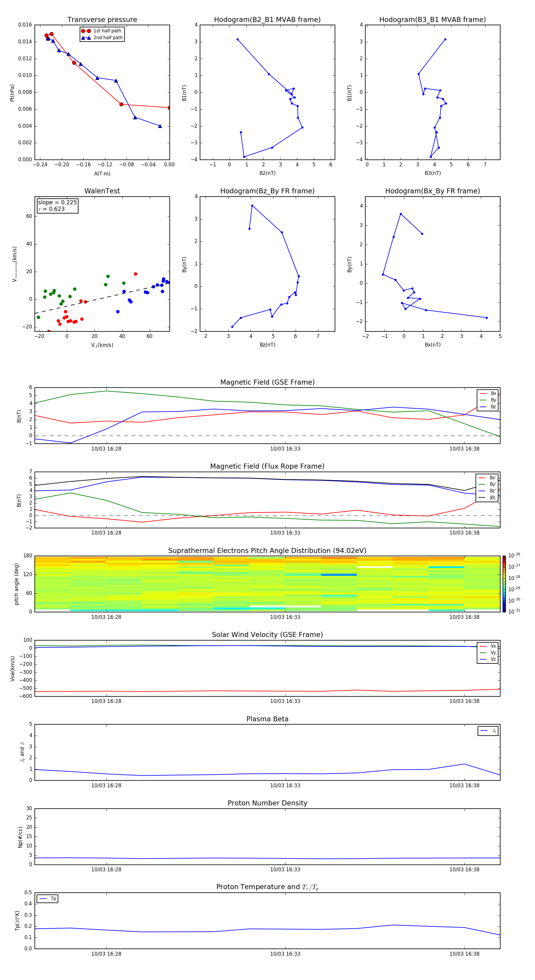Click the 'VA(km/s)' x-axis label
The image size is (535, 980).
click(102, 345)
